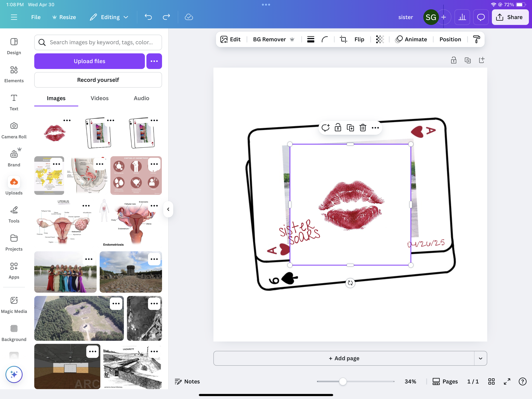Open the Editing mode dropdown

pyautogui.click(x=109, y=17)
